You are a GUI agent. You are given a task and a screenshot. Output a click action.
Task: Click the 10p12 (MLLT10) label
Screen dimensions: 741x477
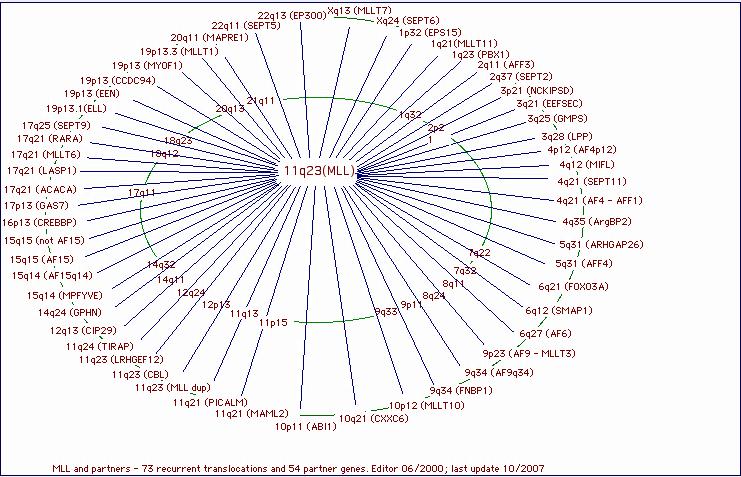tap(426, 406)
